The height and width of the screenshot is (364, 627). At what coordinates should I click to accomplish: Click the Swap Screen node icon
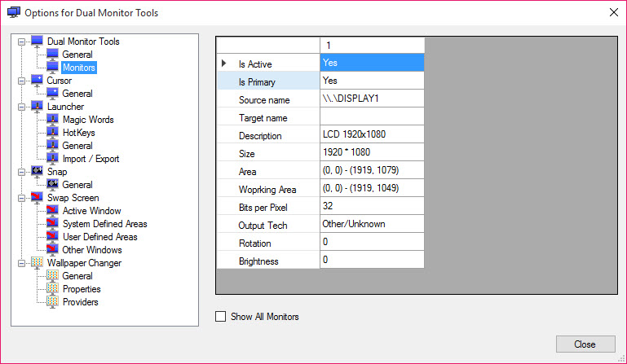click(37, 198)
